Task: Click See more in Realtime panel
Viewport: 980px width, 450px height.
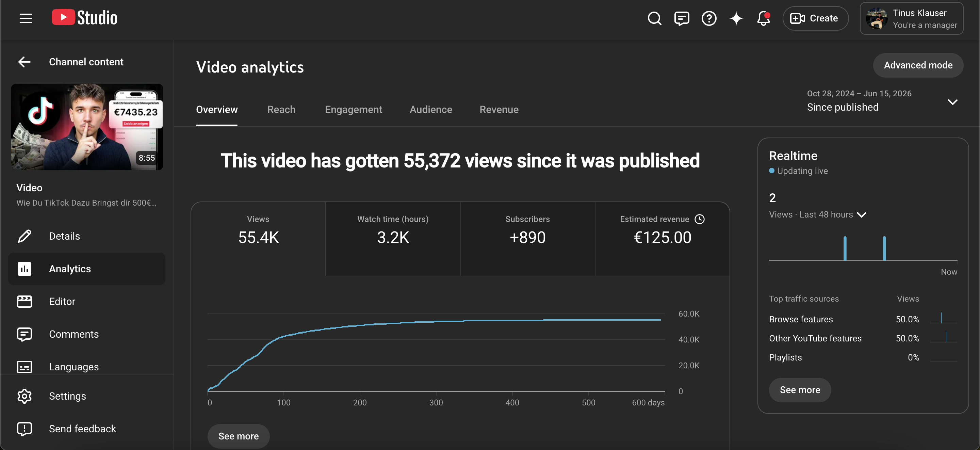Action: point(800,390)
